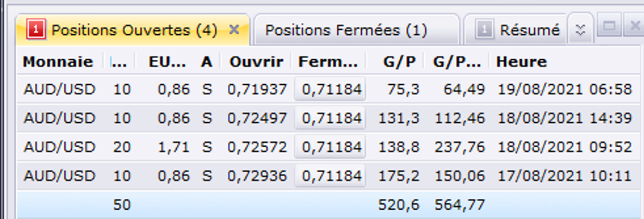Close the Positions Ouvertes tab

click(234, 29)
